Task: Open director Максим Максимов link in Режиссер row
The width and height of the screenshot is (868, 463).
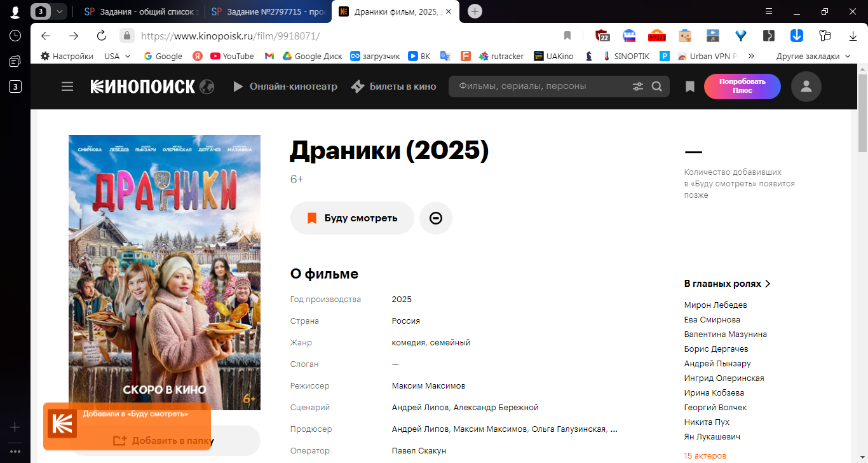Action: [x=428, y=385]
